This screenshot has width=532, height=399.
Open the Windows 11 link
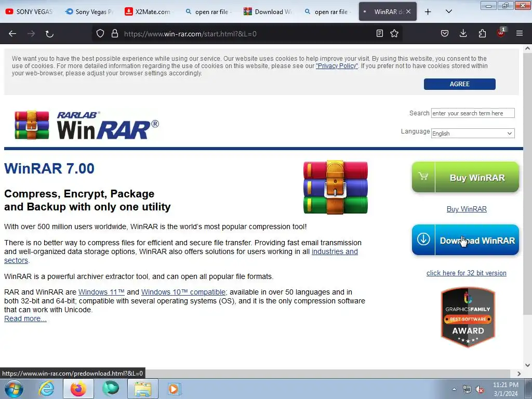click(101, 292)
